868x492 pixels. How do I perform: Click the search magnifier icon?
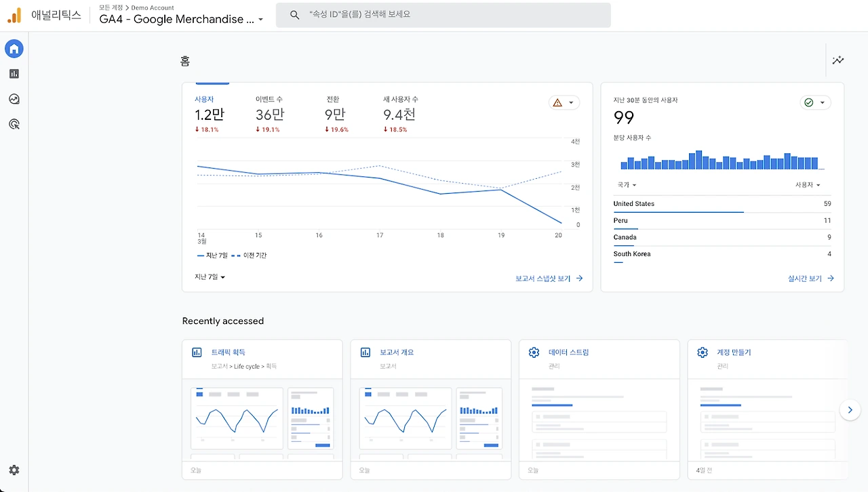click(x=294, y=15)
